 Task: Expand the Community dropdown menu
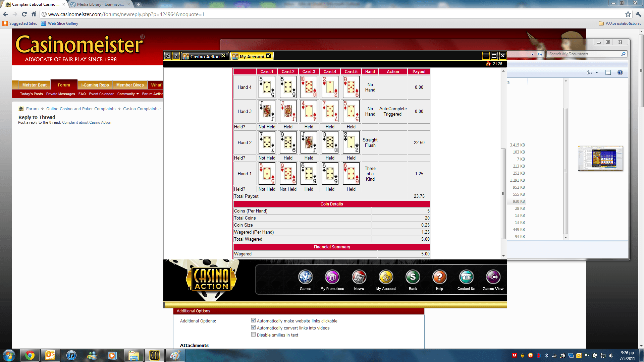pyautogui.click(x=128, y=94)
